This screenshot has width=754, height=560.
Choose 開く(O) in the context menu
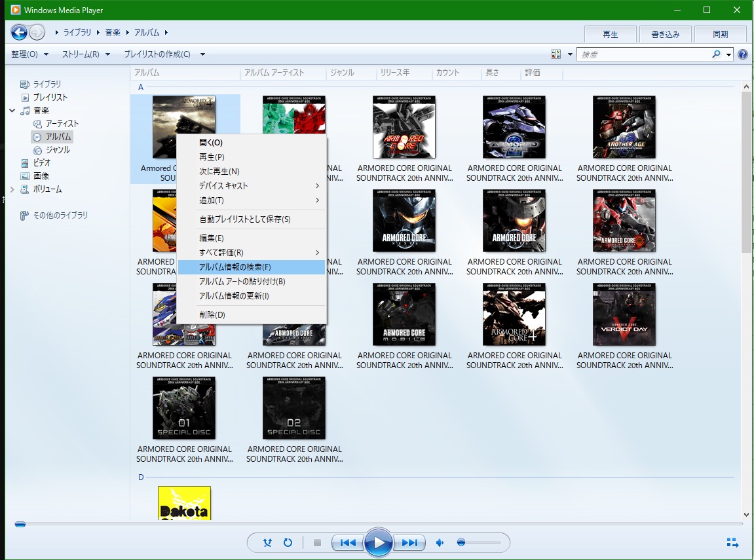(x=252, y=142)
